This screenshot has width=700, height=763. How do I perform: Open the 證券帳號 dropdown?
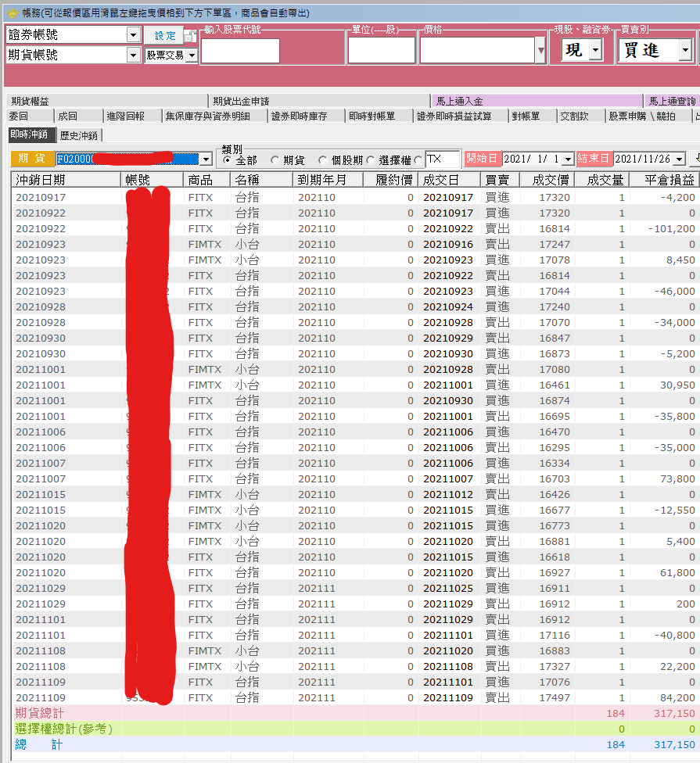pyautogui.click(x=134, y=34)
